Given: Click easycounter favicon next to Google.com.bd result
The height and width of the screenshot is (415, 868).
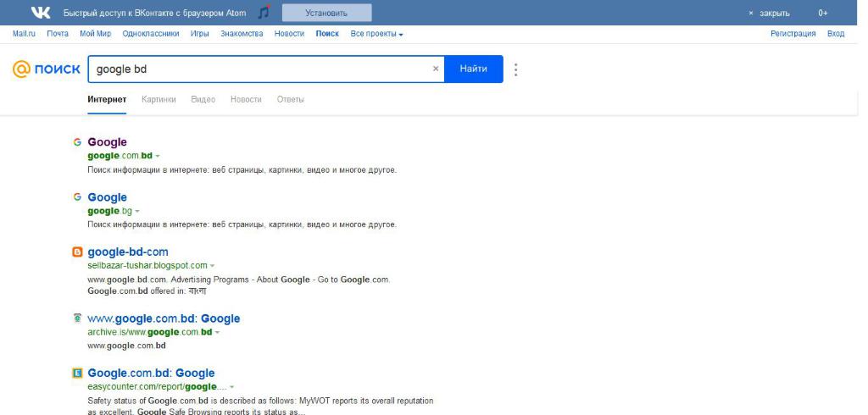Looking at the screenshot, I should tap(77, 373).
